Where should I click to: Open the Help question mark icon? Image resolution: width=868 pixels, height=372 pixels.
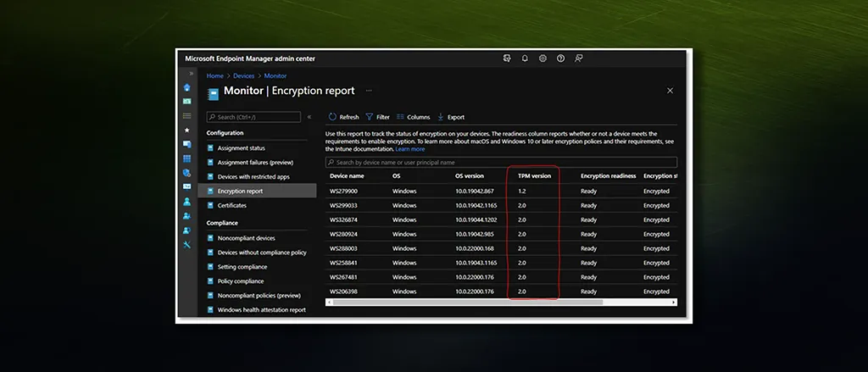click(561, 58)
